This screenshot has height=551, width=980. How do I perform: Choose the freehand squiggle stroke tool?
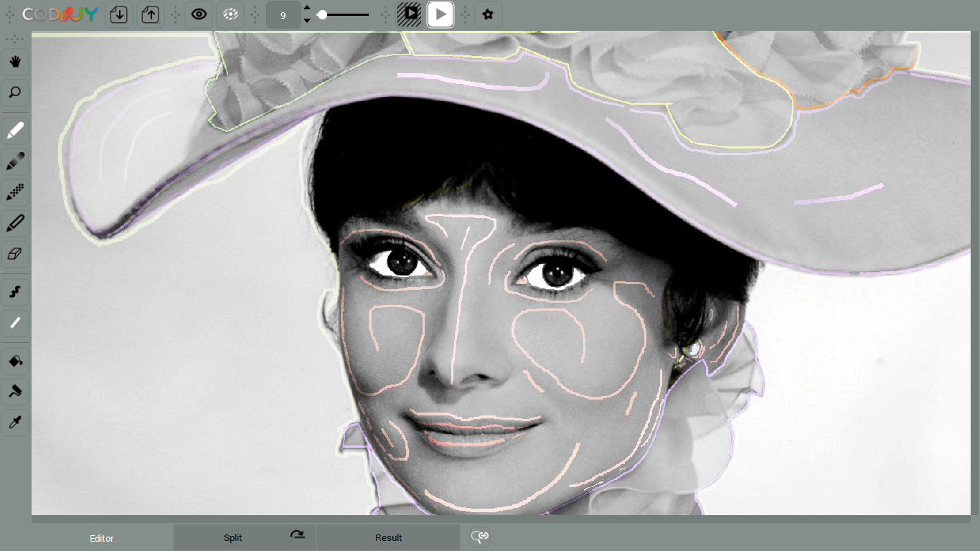[15, 292]
